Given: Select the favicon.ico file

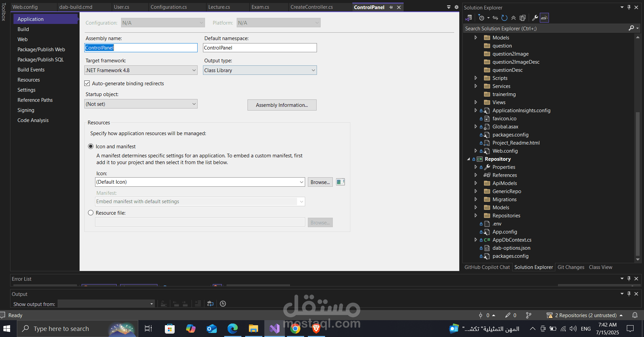Looking at the screenshot, I should click(504, 118).
